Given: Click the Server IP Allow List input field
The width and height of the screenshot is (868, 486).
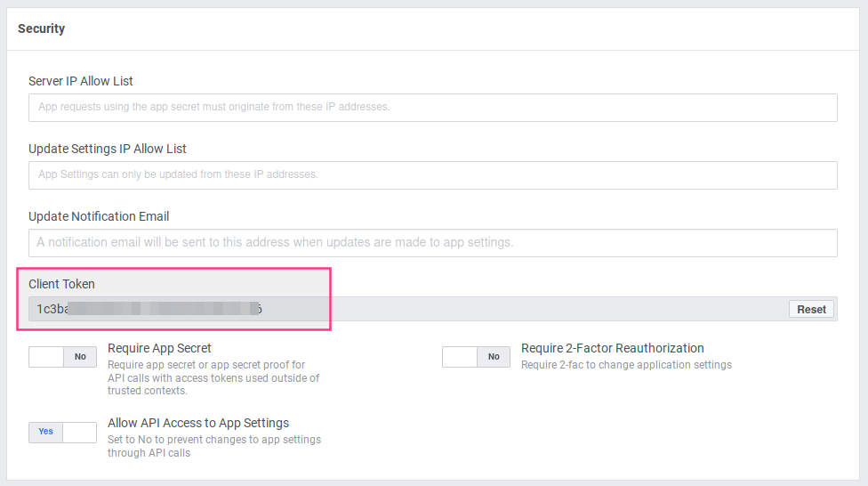Looking at the screenshot, I should (432, 107).
